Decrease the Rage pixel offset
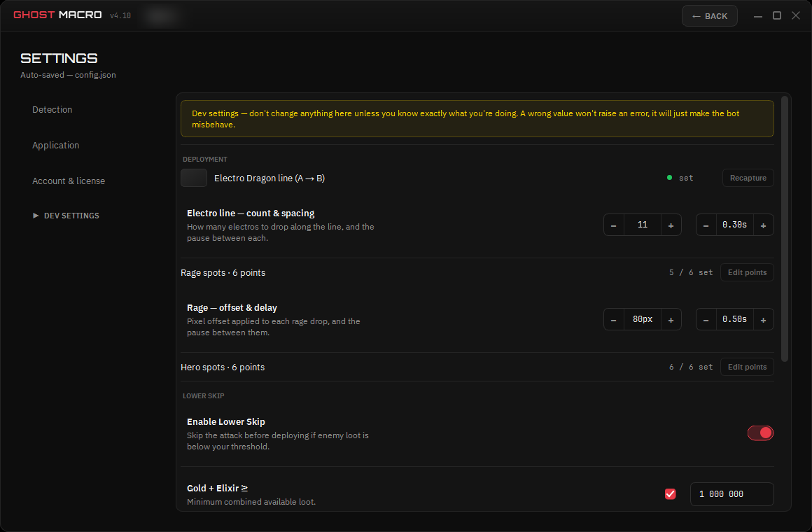 tap(614, 320)
